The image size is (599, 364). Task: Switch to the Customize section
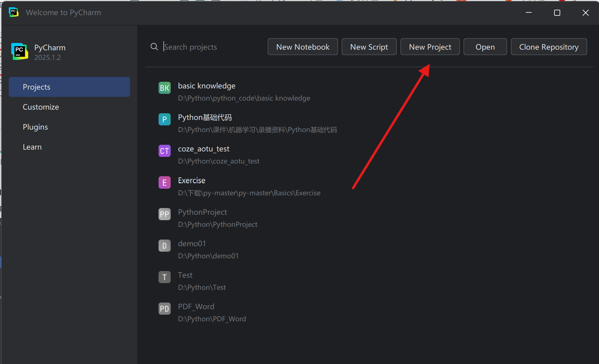point(41,107)
